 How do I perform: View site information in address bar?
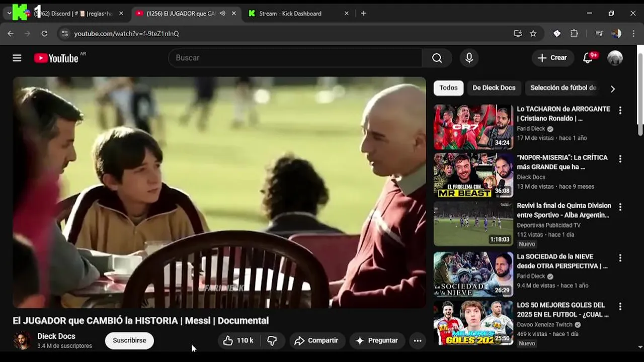pos(64,33)
